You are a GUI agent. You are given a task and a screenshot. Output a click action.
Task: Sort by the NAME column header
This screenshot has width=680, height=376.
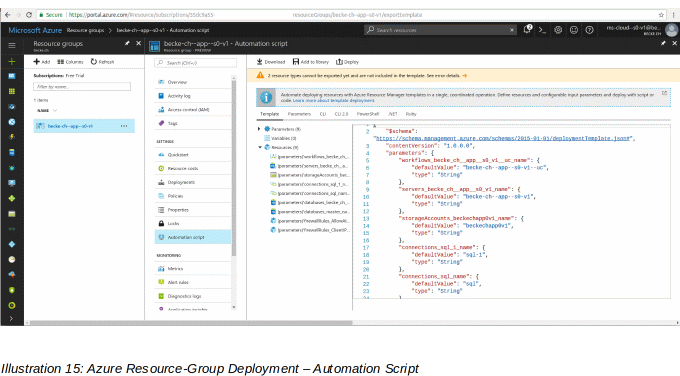coord(43,111)
